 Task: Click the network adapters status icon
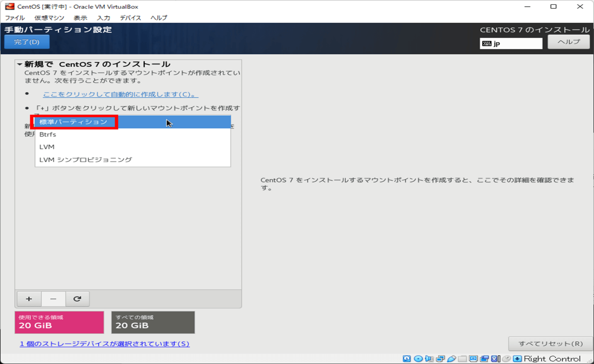coord(440,359)
